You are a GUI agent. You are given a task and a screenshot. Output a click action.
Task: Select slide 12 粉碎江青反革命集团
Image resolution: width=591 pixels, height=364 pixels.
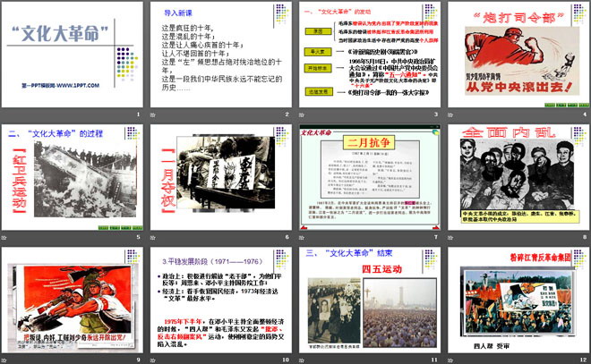pos(518,300)
